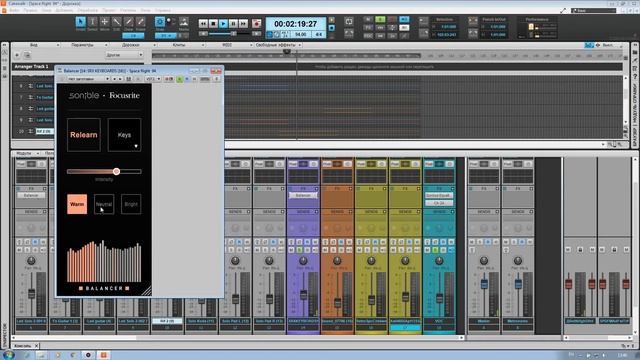This screenshot has height=360, width=640.
Task: Select the Neutral tone option
Action: click(x=104, y=204)
